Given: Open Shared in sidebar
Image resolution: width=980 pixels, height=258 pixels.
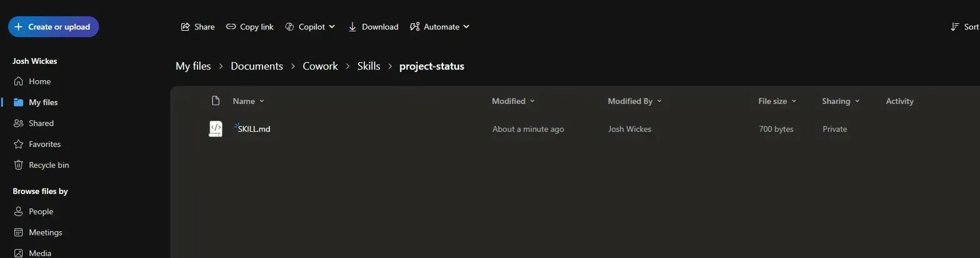Looking at the screenshot, I should point(41,123).
